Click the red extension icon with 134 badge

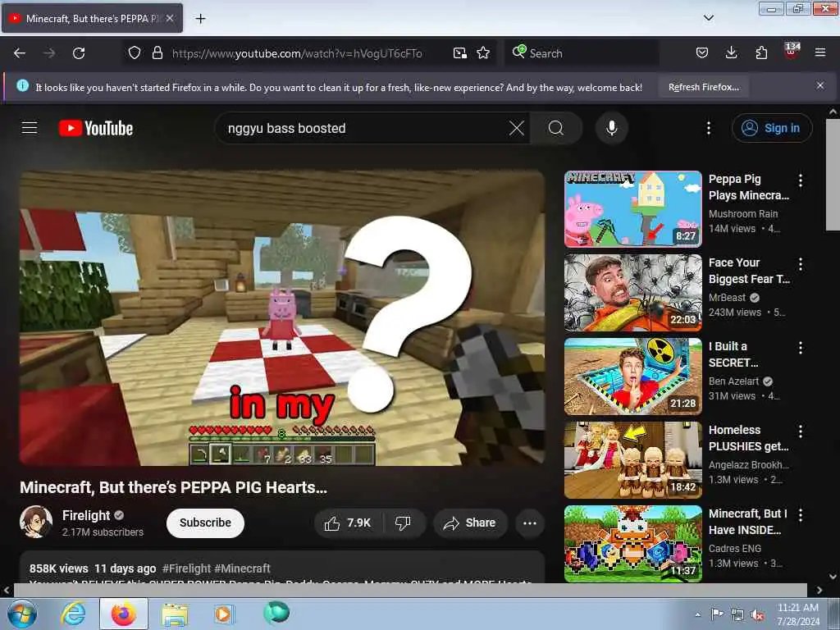(x=792, y=52)
